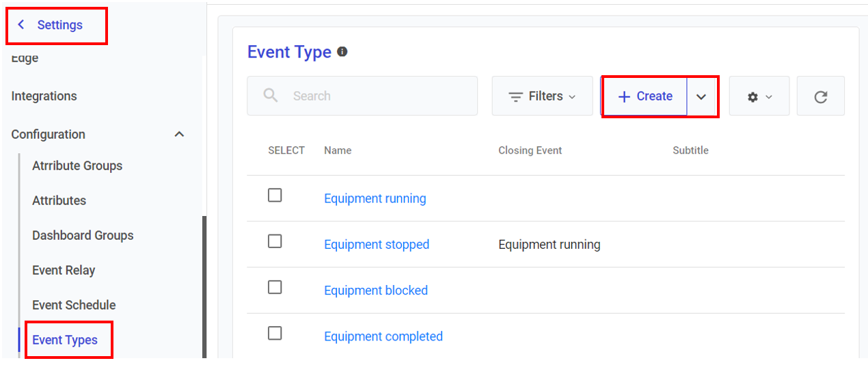Select the Equipment running checkbox
This screenshot has width=868, height=391.
275,195
